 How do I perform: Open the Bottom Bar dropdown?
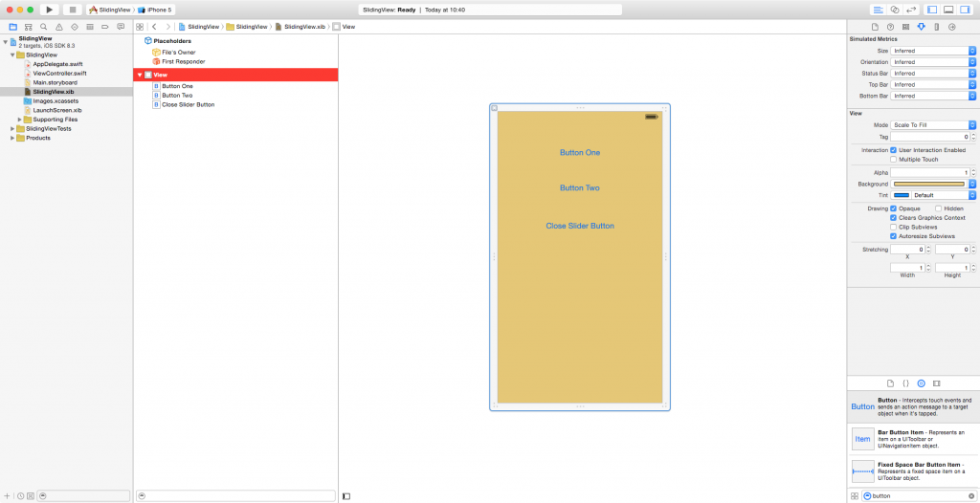[x=933, y=96]
